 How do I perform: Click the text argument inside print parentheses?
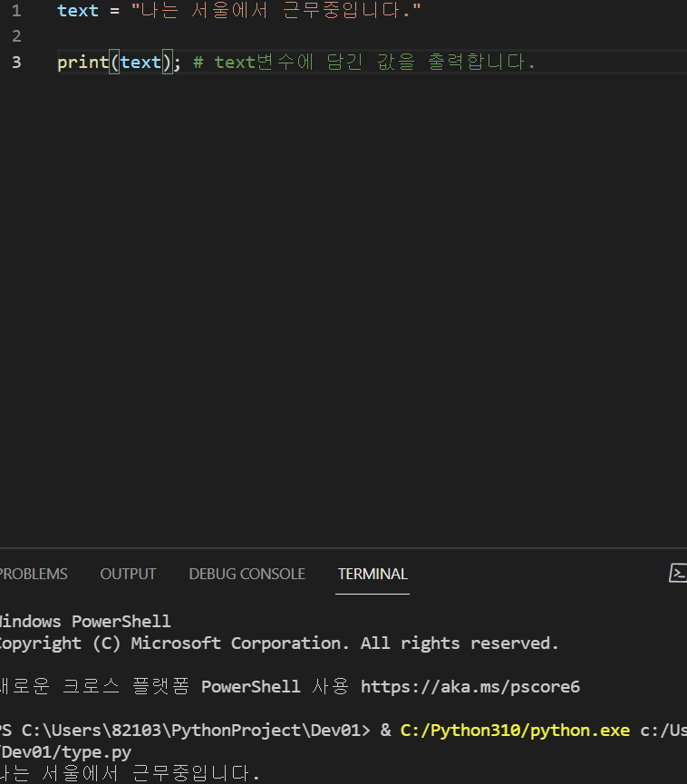pos(140,63)
